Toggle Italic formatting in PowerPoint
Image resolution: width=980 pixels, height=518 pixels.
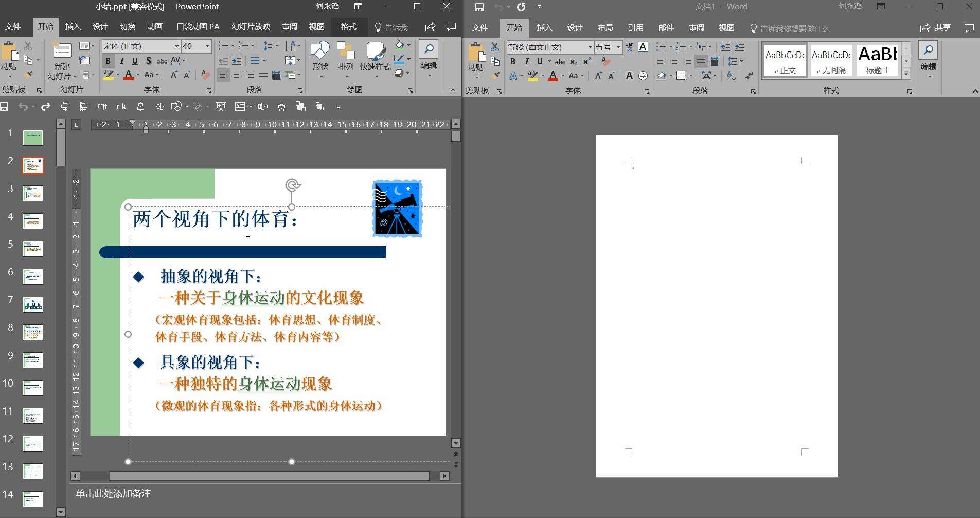coord(121,61)
